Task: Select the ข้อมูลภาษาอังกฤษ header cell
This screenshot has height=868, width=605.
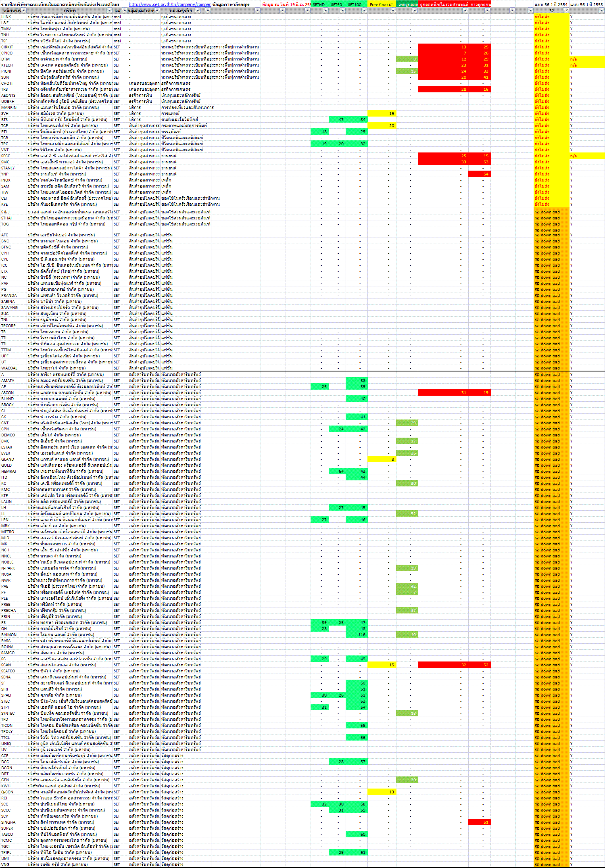Action: pyautogui.click(x=236, y=5)
